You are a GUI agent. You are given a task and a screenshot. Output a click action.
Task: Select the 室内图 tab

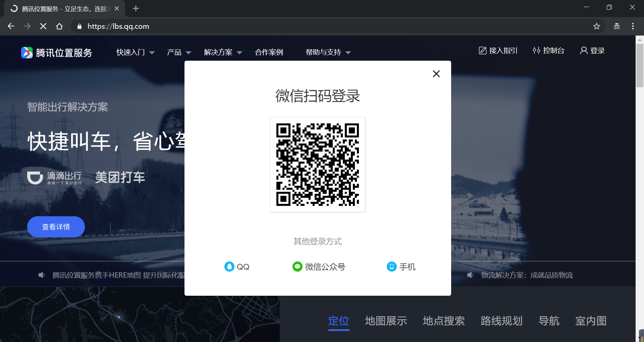pyautogui.click(x=591, y=321)
